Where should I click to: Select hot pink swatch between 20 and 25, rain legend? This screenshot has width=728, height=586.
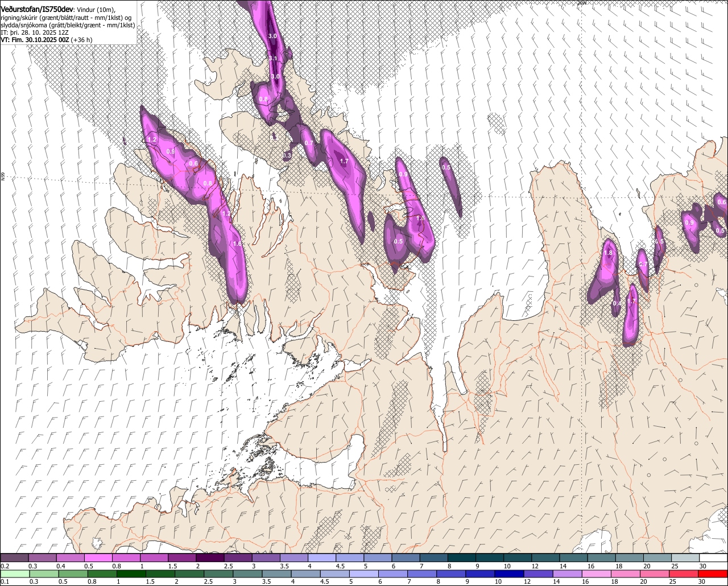point(655,573)
